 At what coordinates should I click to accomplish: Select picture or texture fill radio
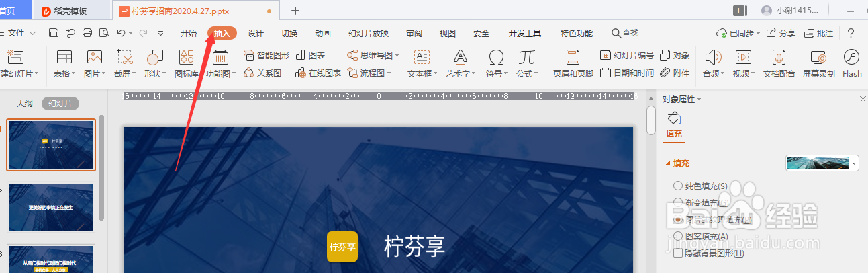(678, 219)
